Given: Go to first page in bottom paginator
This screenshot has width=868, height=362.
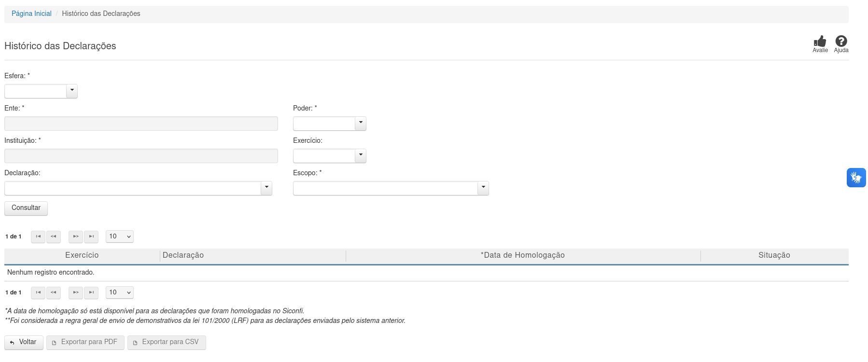Looking at the screenshot, I should pos(38,292).
